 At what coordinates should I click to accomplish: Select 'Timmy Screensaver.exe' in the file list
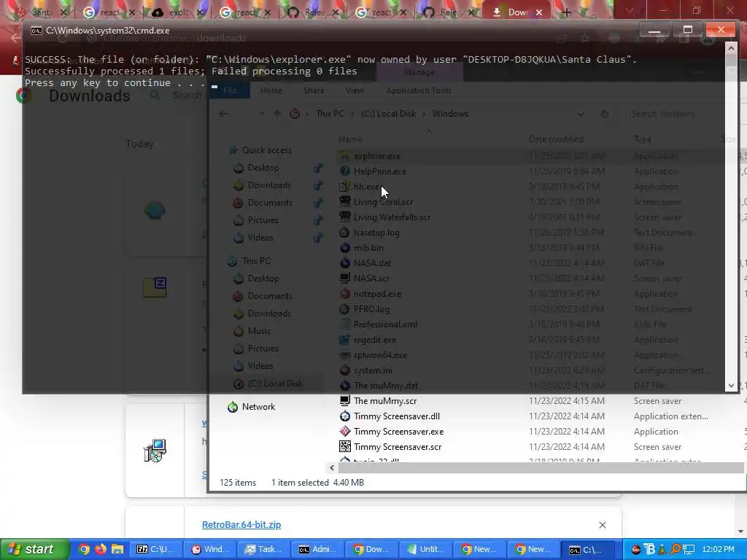coord(398,432)
